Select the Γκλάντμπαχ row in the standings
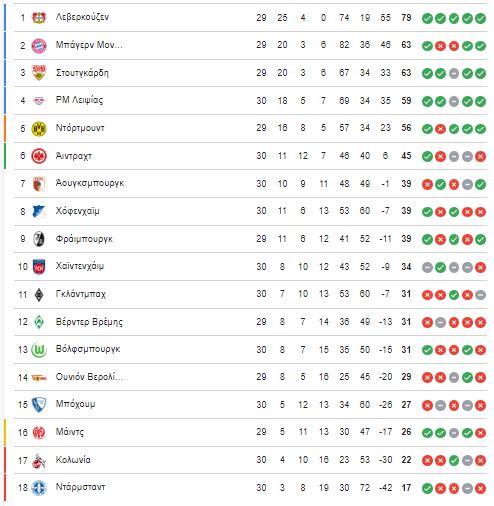The image size is (494, 506). (250, 294)
